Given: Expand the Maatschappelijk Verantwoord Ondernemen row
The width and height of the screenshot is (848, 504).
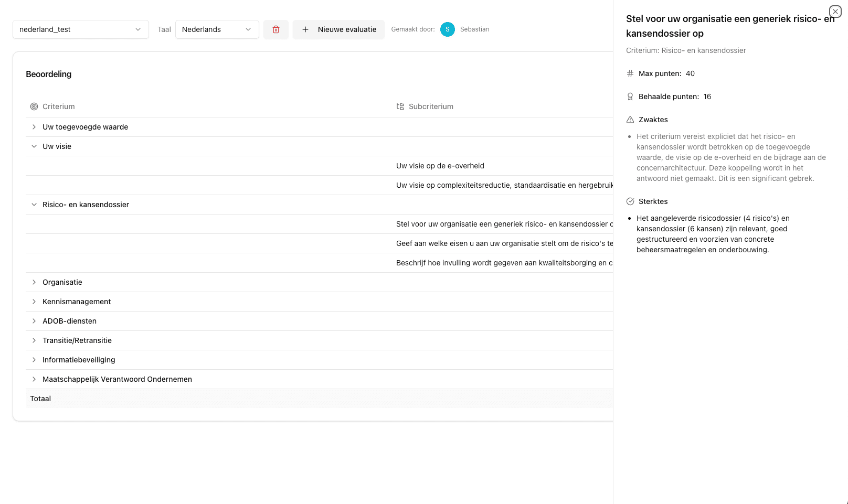Looking at the screenshot, I should [34, 379].
